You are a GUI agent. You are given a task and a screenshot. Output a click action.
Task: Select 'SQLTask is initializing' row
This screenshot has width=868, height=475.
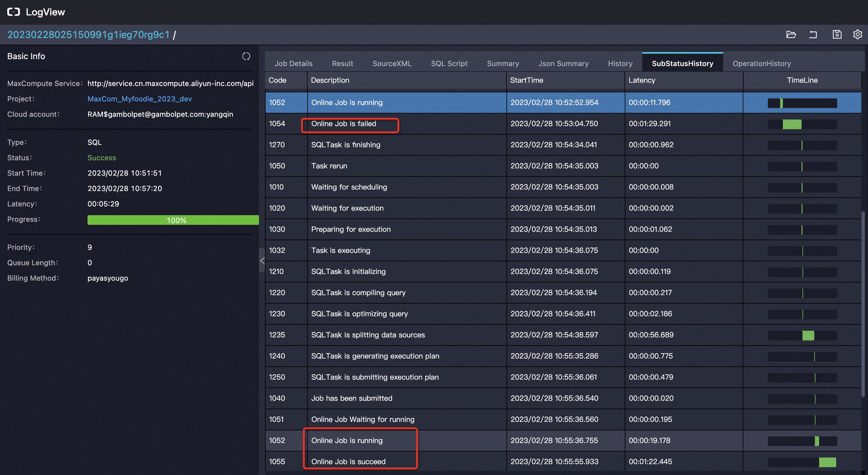(x=563, y=272)
